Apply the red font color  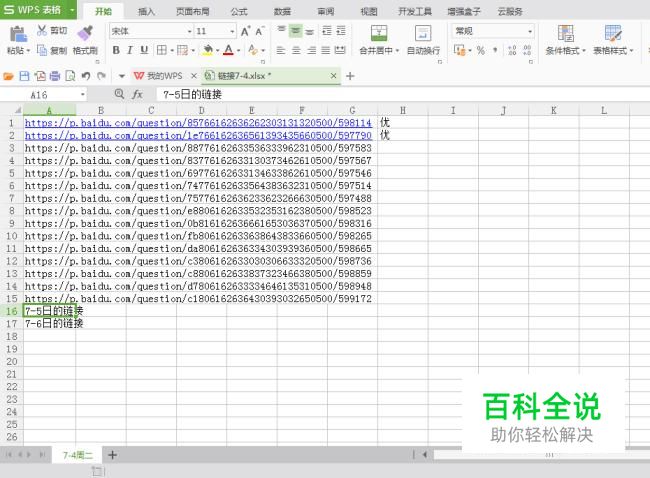point(228,50)
